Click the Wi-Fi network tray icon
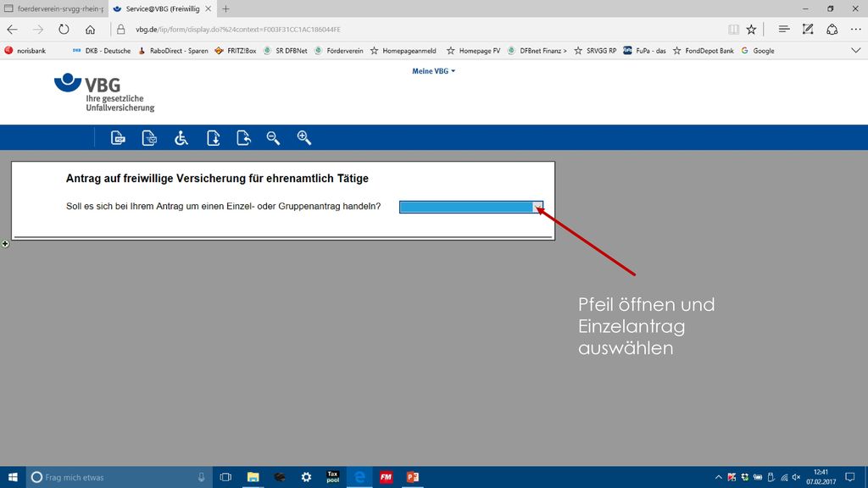Viewport: 868px width, 488px height. coord(784,477)
